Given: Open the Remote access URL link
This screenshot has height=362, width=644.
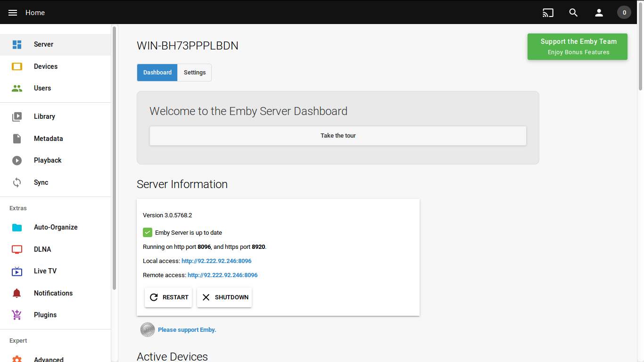Looking at the screenshot, I should [x=223, y=275].
